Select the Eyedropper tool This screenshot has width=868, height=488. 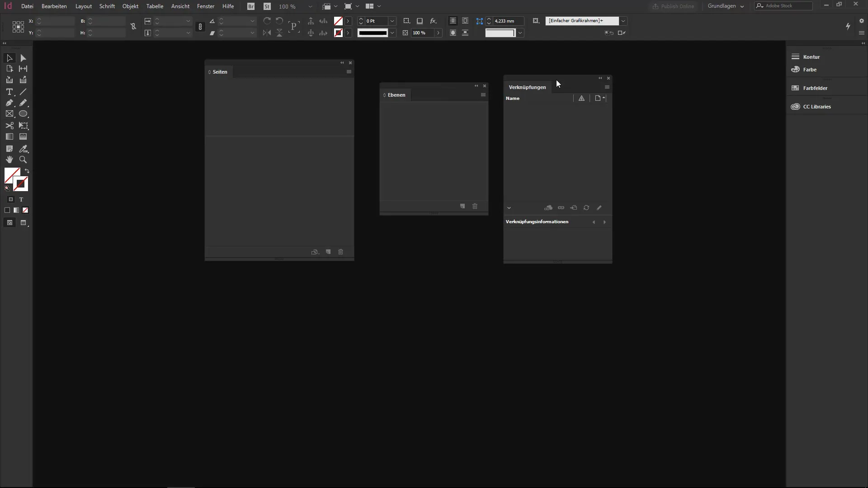pos(23,149)
